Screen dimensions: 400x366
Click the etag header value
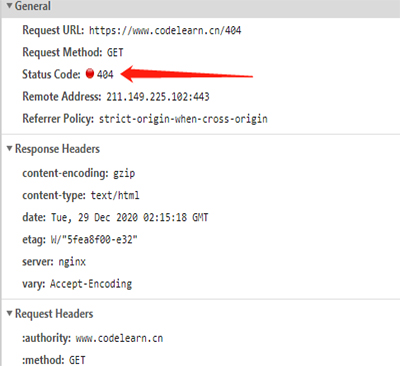tap(94, 239)
